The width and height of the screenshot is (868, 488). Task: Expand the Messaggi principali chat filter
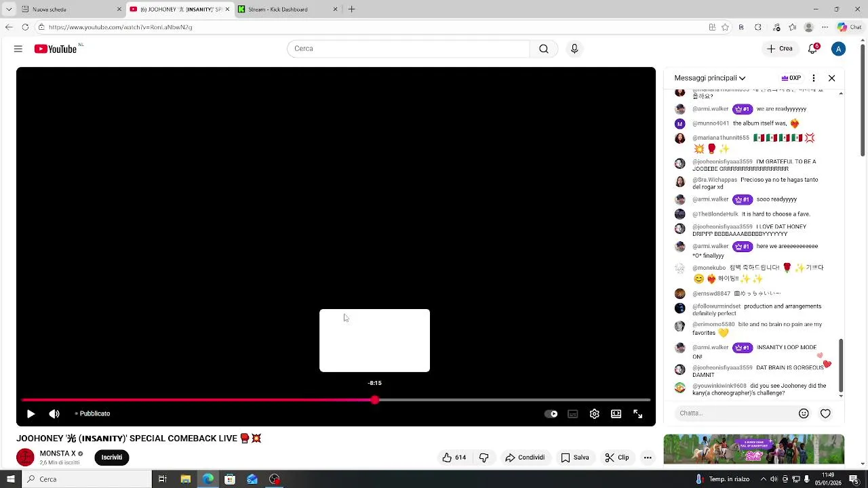point(710,78)
